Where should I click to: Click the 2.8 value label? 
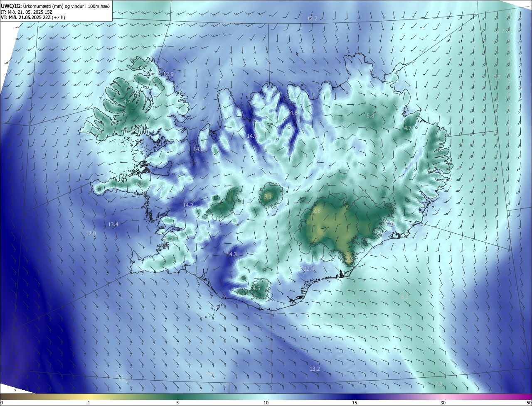[317, 211]
